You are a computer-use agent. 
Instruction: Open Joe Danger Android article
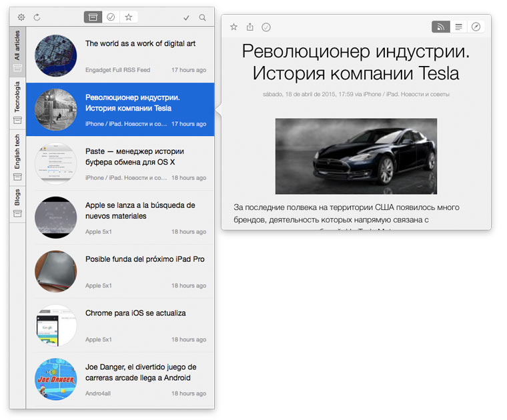coord(120,379)
